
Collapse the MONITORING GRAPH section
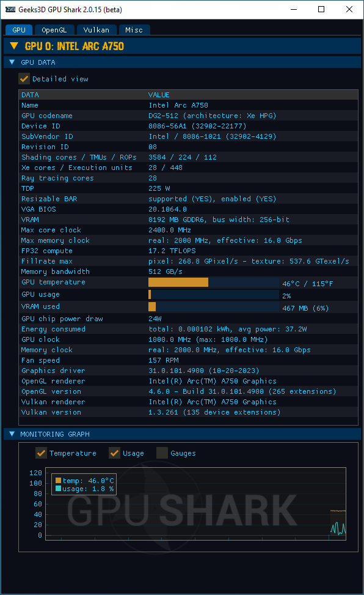point(12,434)
